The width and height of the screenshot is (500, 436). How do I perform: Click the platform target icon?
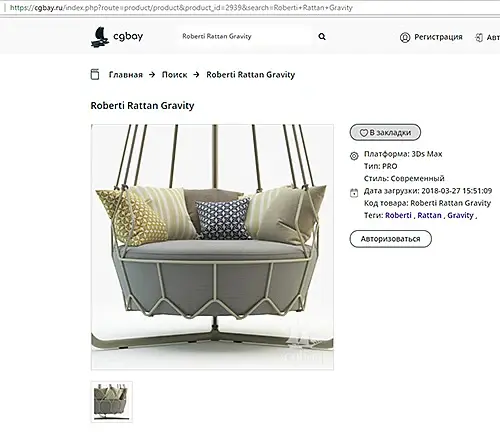pos(354,156)
